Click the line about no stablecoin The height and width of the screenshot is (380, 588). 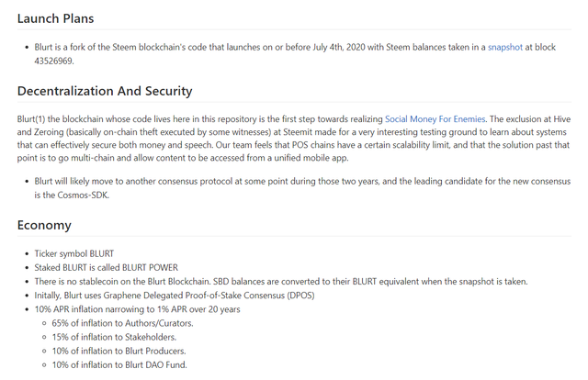click(x=281, y=282)
